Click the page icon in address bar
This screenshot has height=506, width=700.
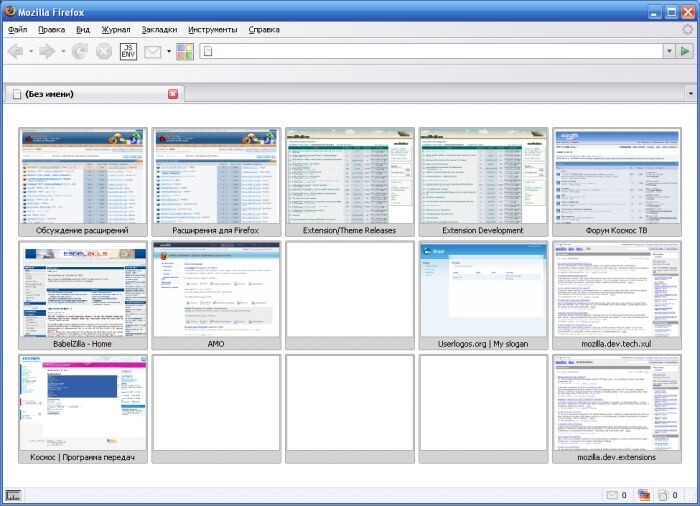tap(208, 51)
